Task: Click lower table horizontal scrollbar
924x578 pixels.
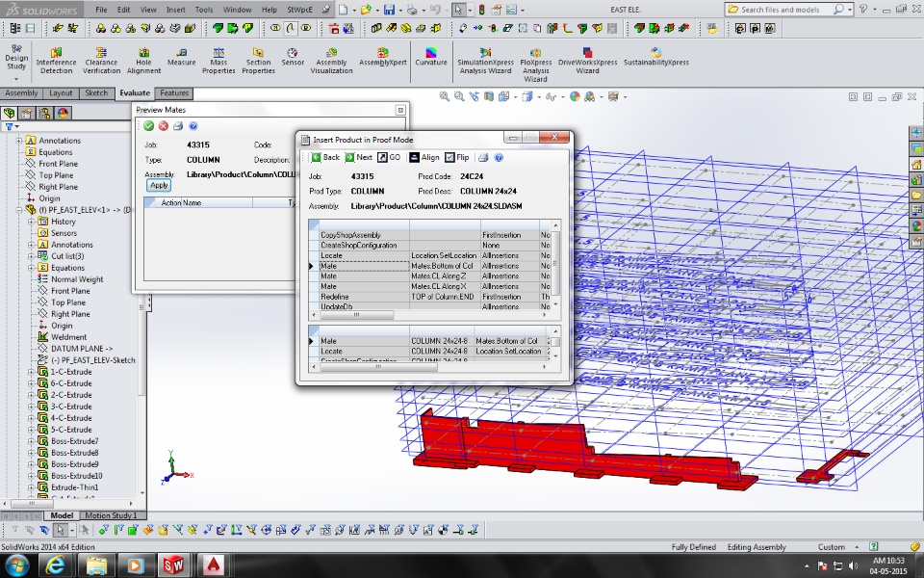Action: tap(377, 367)
